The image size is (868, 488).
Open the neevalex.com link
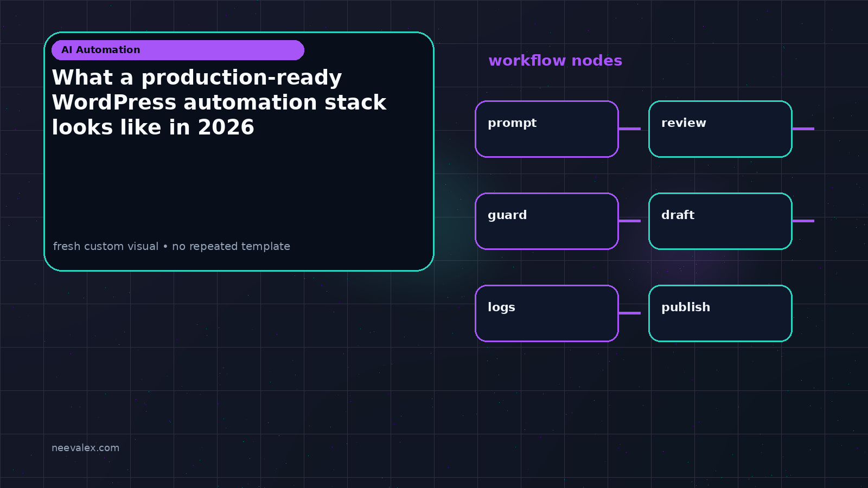point(85,448)
